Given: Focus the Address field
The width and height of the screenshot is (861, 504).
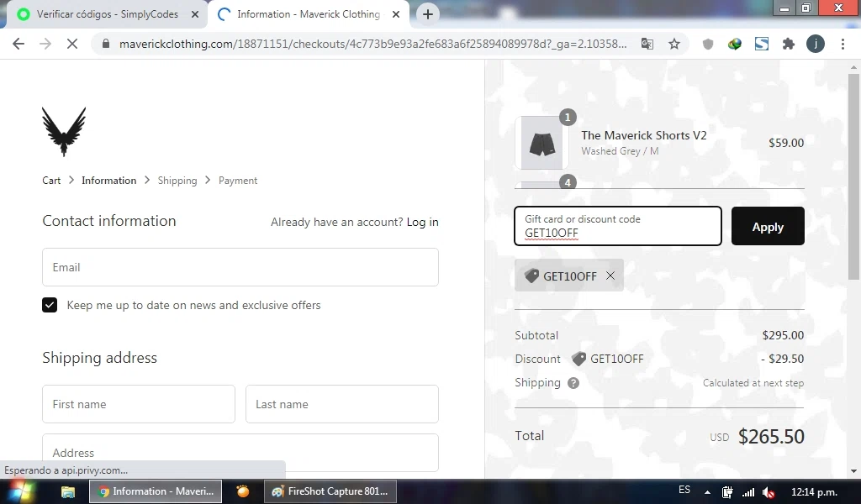Looking at the screenshot, I should coord(240,453).
